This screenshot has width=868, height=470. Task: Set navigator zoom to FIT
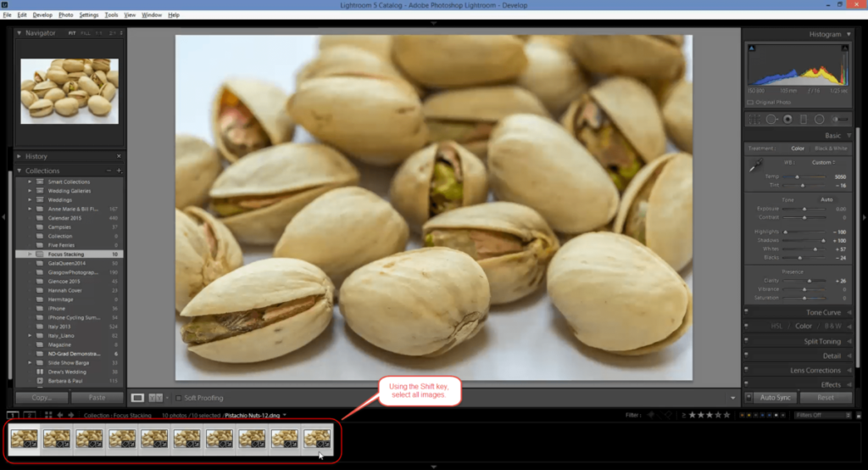(72, 33)
